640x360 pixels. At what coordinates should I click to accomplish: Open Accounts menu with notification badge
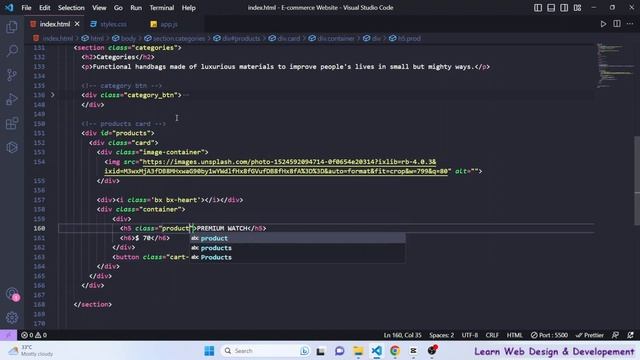[x=12, y=294]
